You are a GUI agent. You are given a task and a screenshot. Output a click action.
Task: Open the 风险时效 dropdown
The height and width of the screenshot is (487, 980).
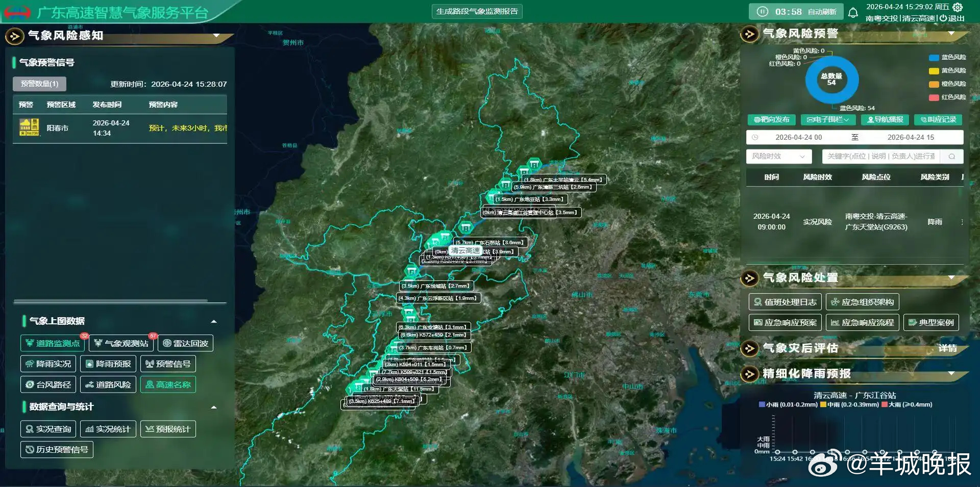pyautogui.click(x=778, y=157)
